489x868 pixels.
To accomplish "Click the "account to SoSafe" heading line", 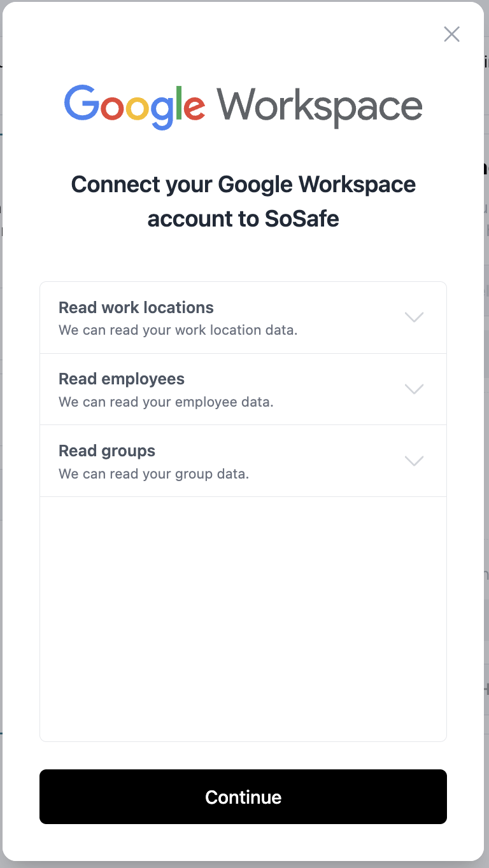I will (x=243, y=219).
